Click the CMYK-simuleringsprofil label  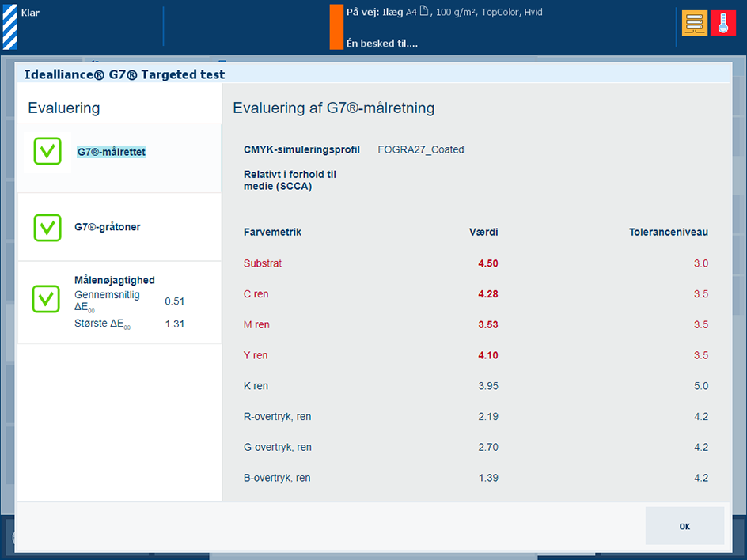tap(301, 149)
